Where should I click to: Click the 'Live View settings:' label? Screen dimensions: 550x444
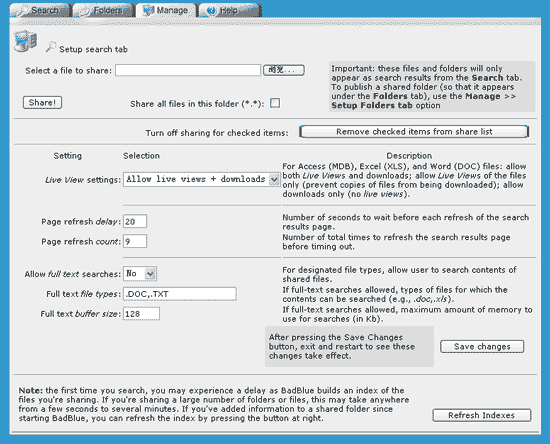83,180
